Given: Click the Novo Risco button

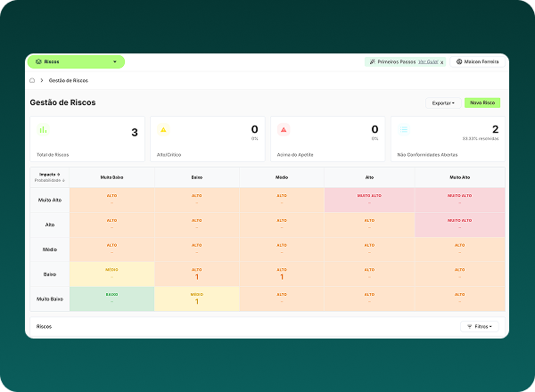Looking at the screenshot, I should [482, 102].
